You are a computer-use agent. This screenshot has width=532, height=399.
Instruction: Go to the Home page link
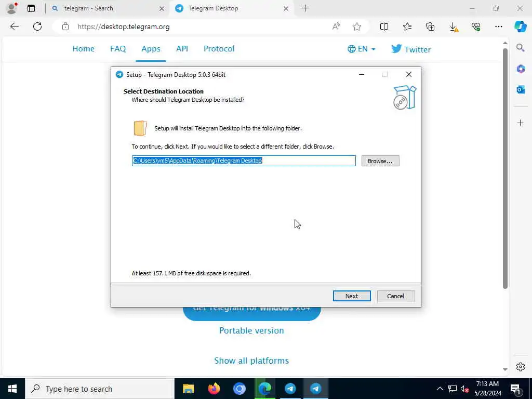[84, 48]
